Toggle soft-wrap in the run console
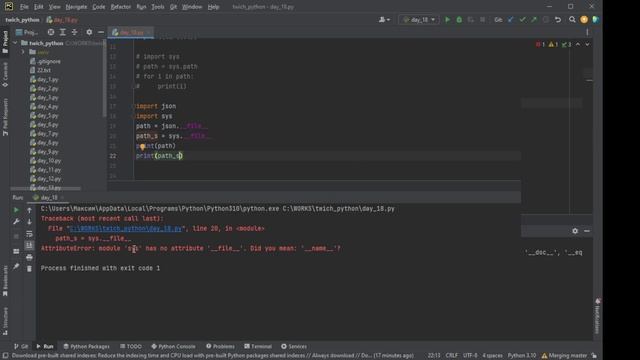640x360 pixels. click(29, 234)
